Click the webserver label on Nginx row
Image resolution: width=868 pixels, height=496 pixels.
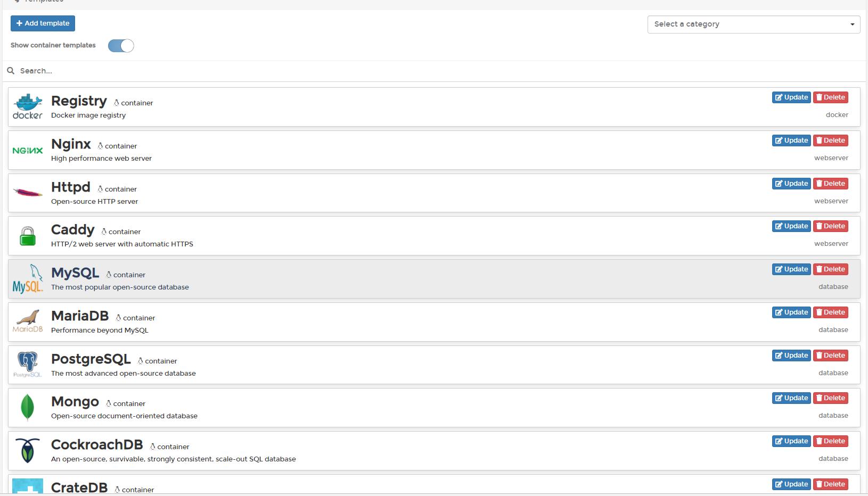[x=831, y=158]
